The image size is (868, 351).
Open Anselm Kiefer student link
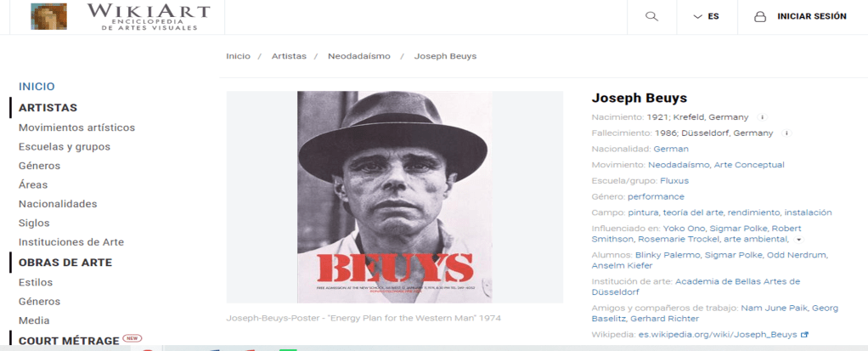click(x=614, y=266)
